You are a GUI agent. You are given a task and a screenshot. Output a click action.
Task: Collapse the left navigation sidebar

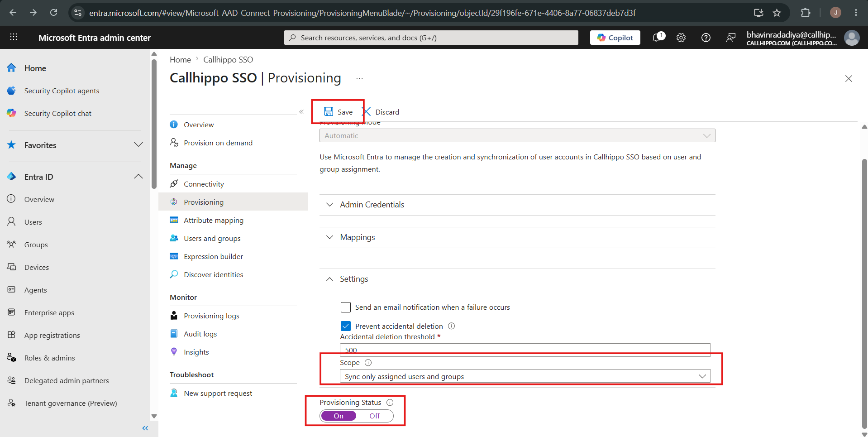145,428
